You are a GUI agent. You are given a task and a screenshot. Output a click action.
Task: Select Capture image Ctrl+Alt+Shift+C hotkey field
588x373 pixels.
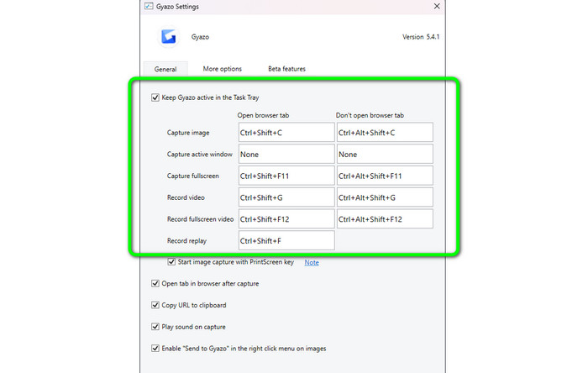coord(385,133)
